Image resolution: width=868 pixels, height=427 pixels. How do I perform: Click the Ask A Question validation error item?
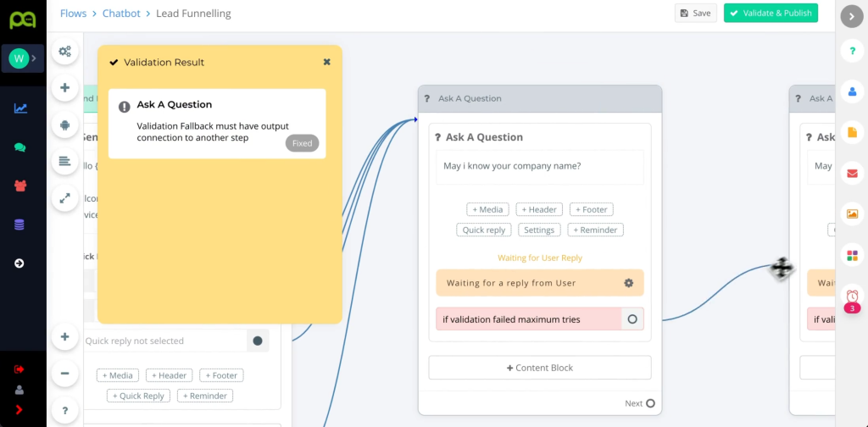[x=217, y=124]
